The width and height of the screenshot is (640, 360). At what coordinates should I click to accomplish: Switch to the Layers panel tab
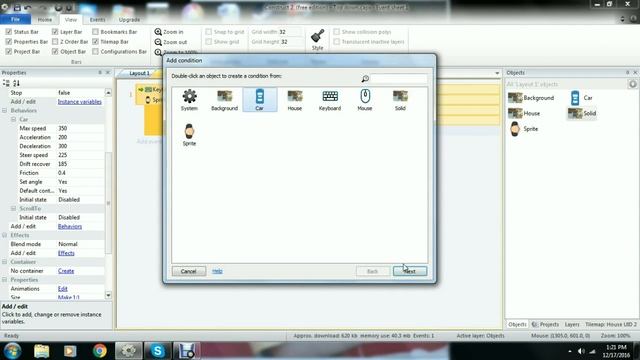(572, 324)
